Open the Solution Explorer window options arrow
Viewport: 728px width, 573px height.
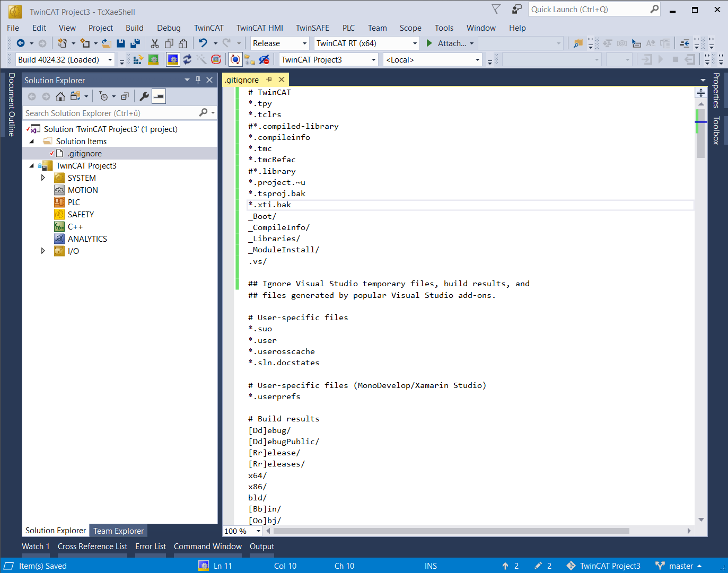click(x=187, y=80)
